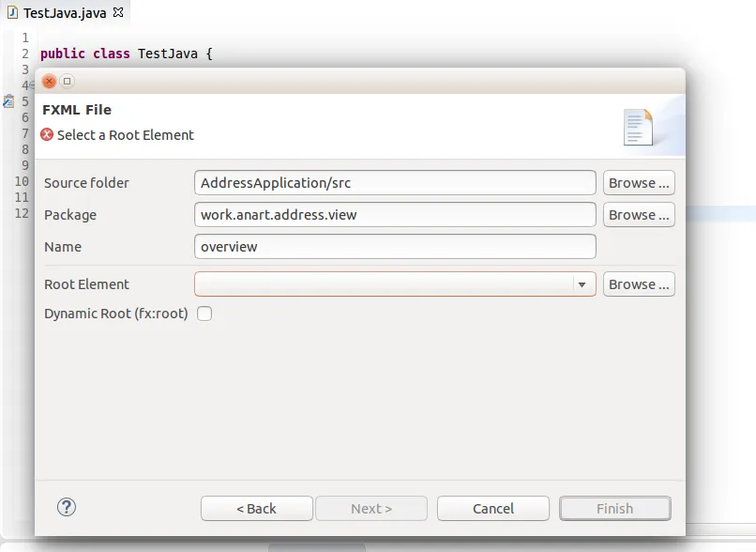The image size is (756, 552).
Task: Click the Package field with work.anart.address.view
Action: [395, 215]
